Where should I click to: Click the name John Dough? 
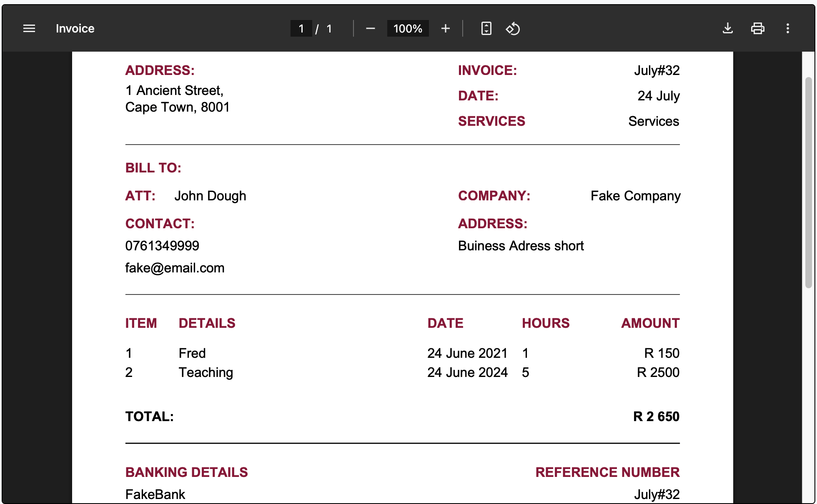point(210,195)
